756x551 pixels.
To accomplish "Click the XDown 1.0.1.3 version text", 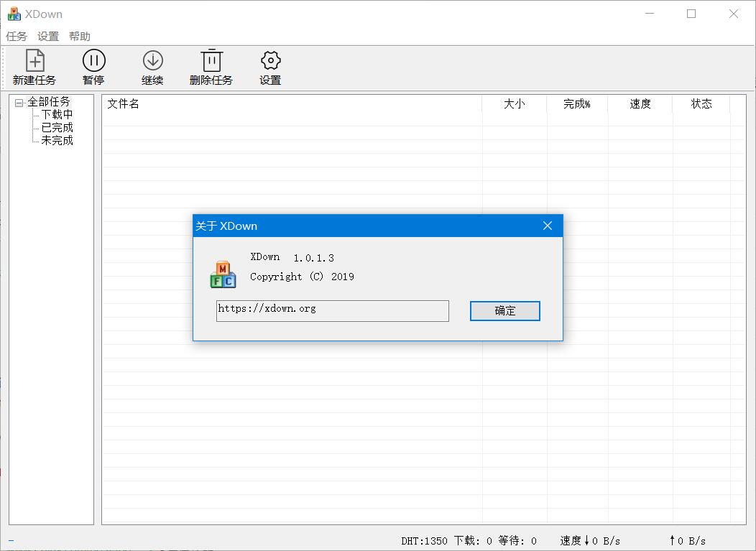I will pyautogui.click(x=292, y=257).
